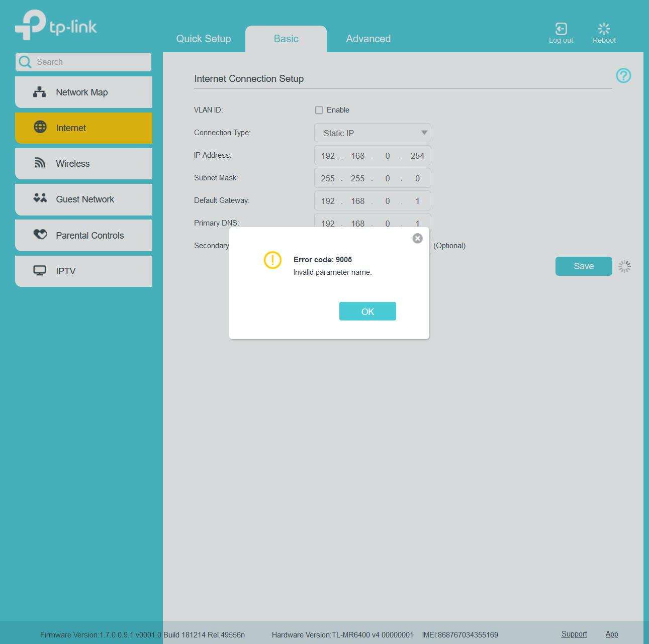Click the Save button
The height and width of the screenshot is (644, 649).
[x=583, y=266]
